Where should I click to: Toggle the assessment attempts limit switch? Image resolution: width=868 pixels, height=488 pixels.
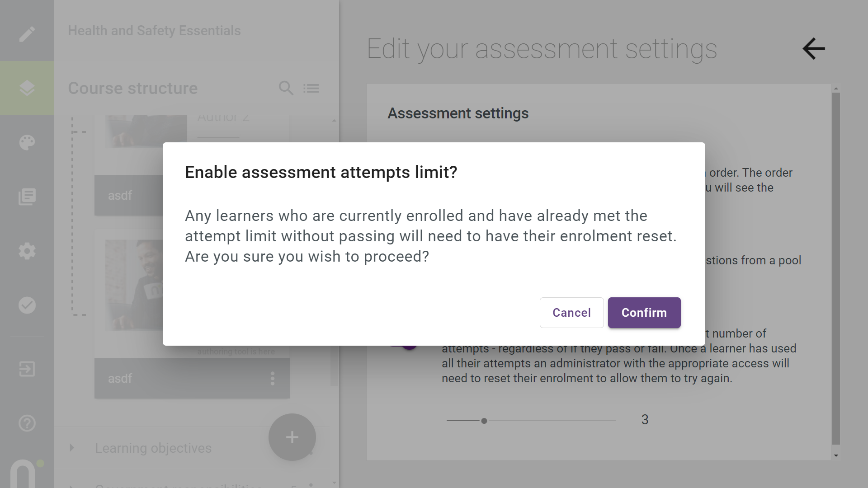click(x=408, y=345)
